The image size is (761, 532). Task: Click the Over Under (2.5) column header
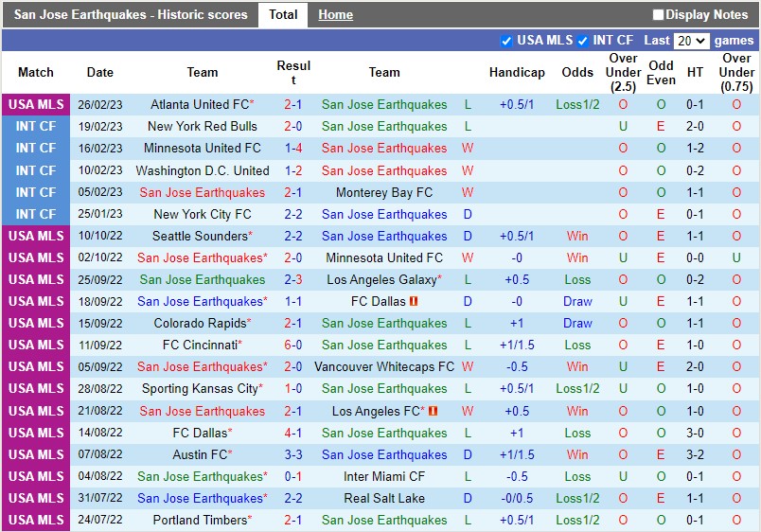pyautogui.click(x=623, y=72)
